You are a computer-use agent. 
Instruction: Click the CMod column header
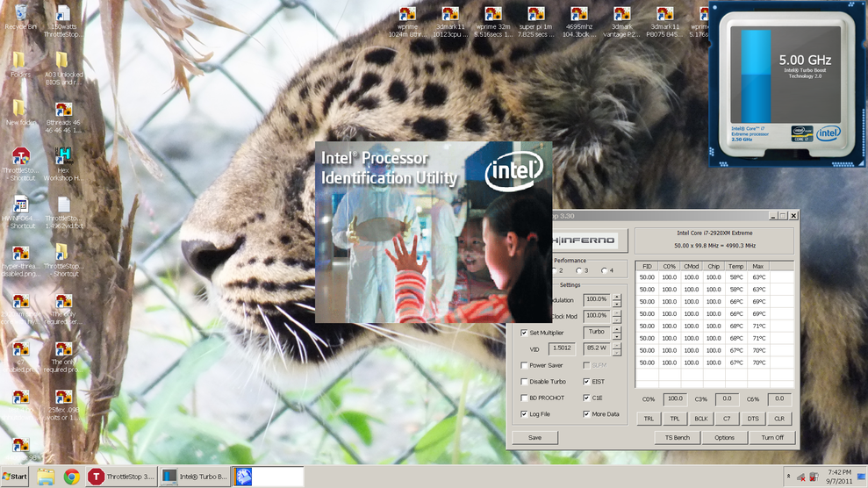pos(691,266)
